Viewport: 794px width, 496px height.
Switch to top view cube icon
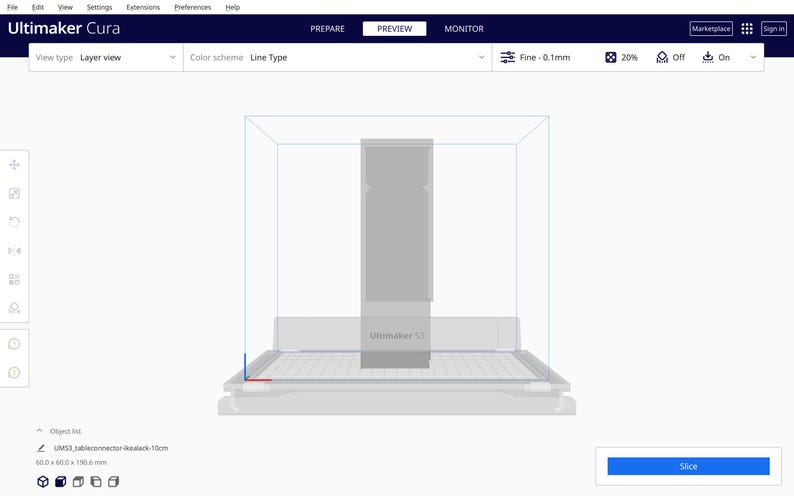(78, 481)
